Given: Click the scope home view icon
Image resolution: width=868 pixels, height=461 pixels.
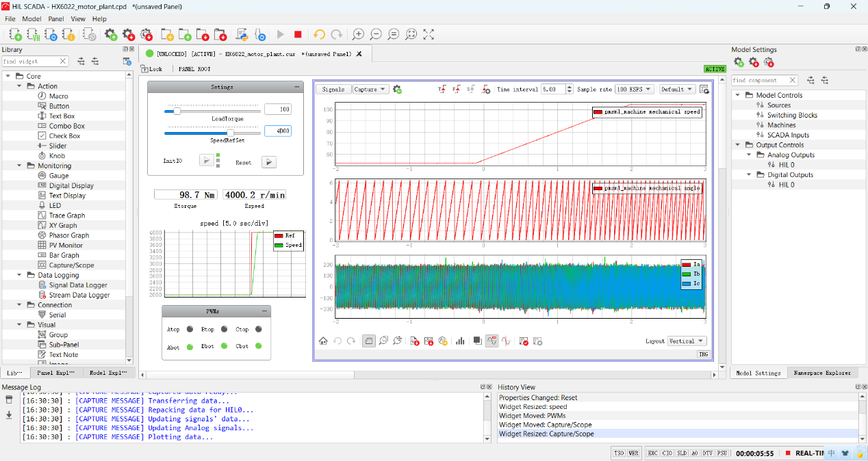Looking at the screenshot, I should coord(323,341).
